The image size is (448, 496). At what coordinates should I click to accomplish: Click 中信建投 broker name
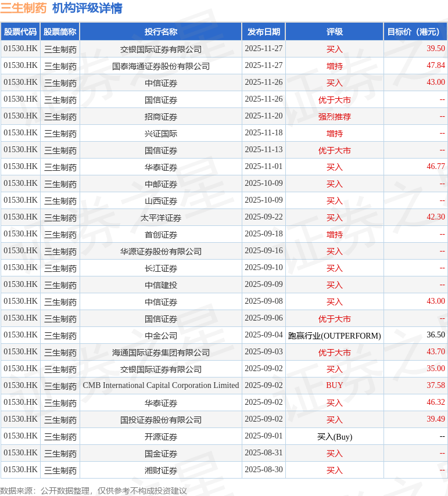(161, 285)
